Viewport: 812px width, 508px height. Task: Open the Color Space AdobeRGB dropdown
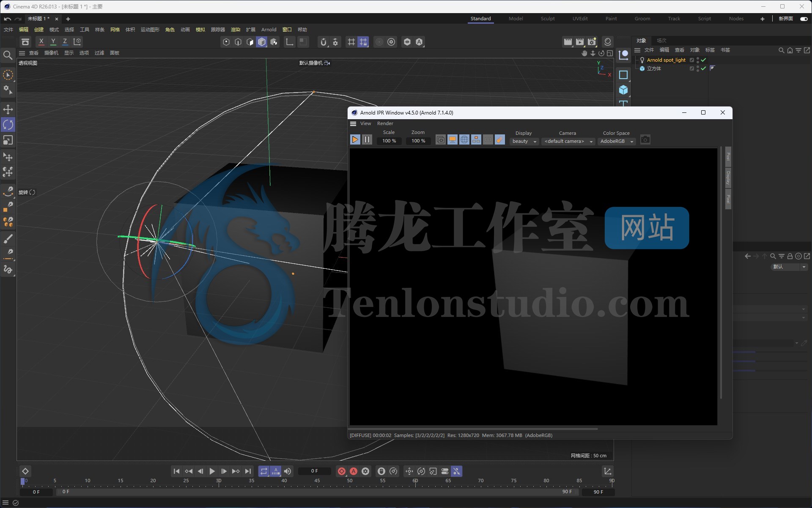pos(617,141)
